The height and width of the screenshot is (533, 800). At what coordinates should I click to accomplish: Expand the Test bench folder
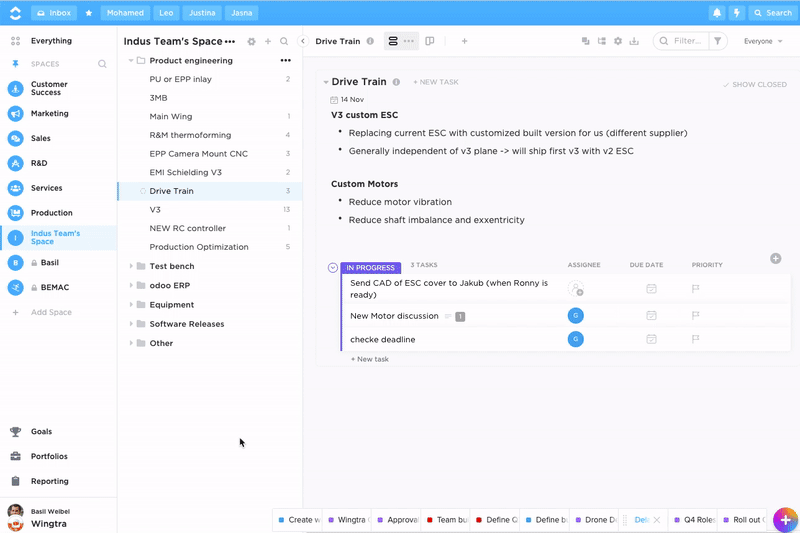tap(131, 266)
